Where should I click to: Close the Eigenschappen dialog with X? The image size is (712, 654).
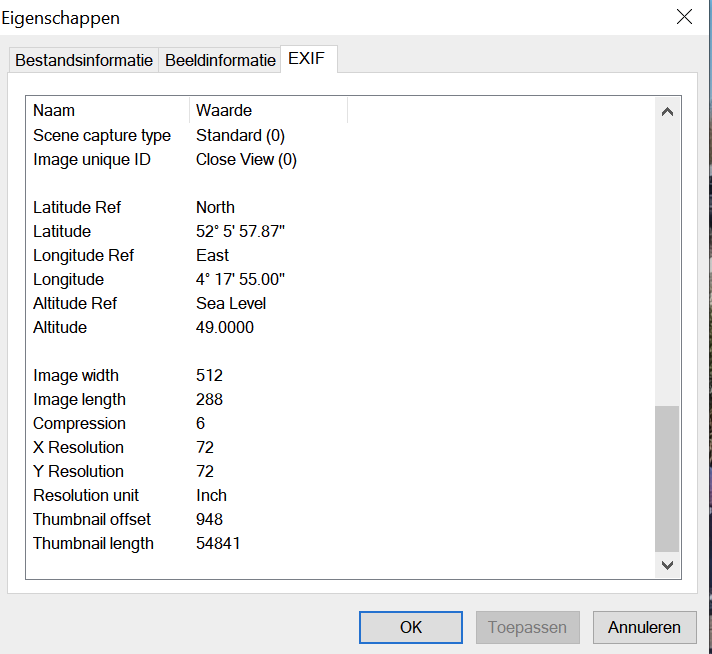[x=685, y=16]
